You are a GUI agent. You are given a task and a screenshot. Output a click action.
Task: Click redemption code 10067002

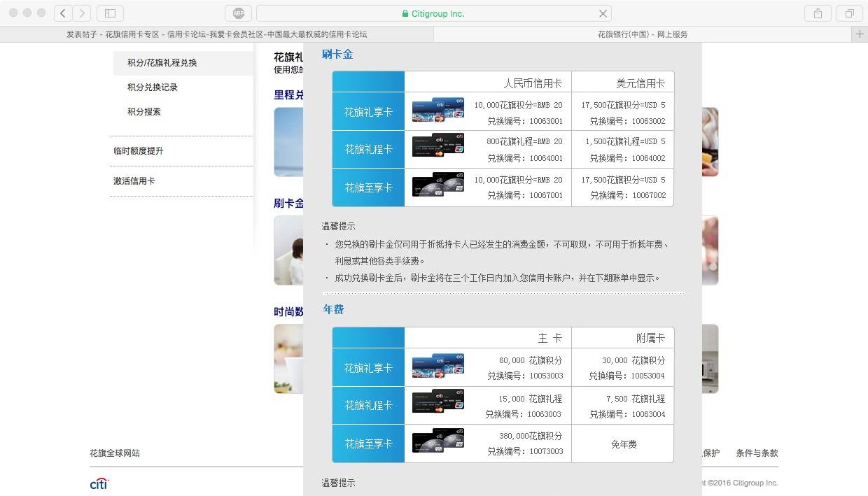[649, 195]
